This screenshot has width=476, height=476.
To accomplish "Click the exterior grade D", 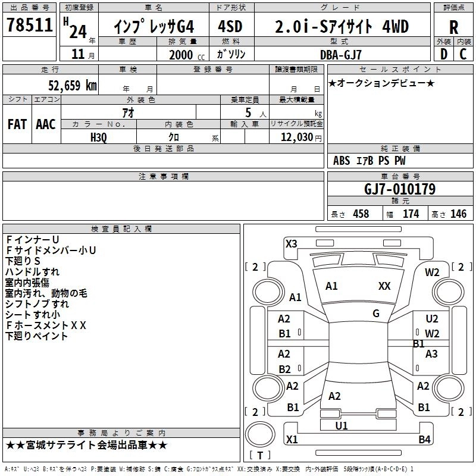I will point(443,54).
